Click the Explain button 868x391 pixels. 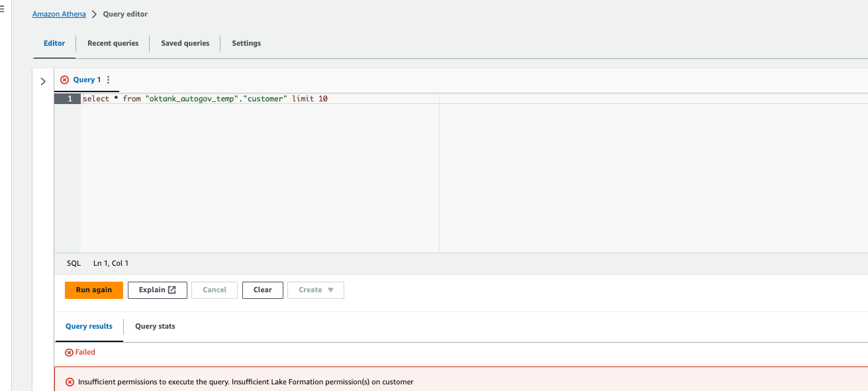point(158,290)
